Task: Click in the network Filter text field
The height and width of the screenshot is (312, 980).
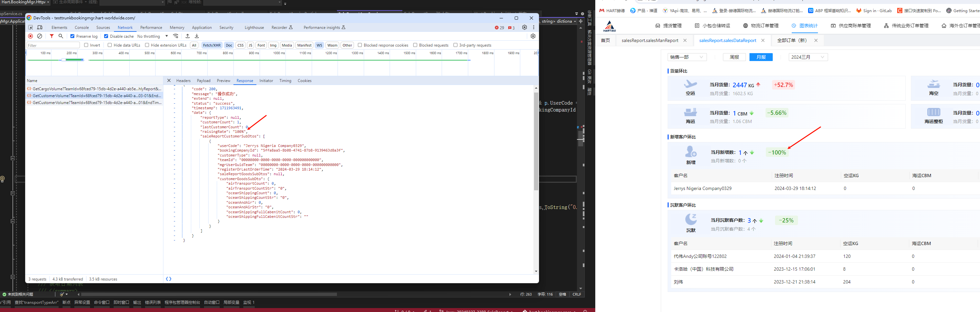Action: pyautogui.click(x=53, y=45)
